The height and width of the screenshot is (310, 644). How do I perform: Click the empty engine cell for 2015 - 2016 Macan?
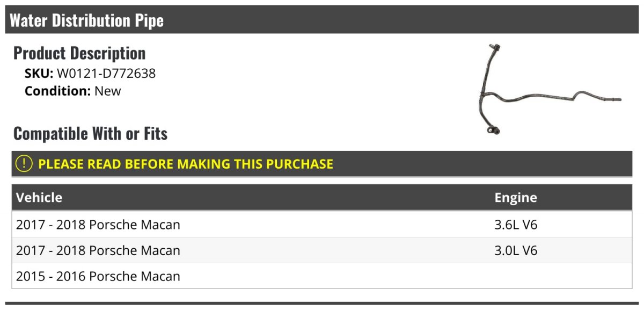point(558,276)
